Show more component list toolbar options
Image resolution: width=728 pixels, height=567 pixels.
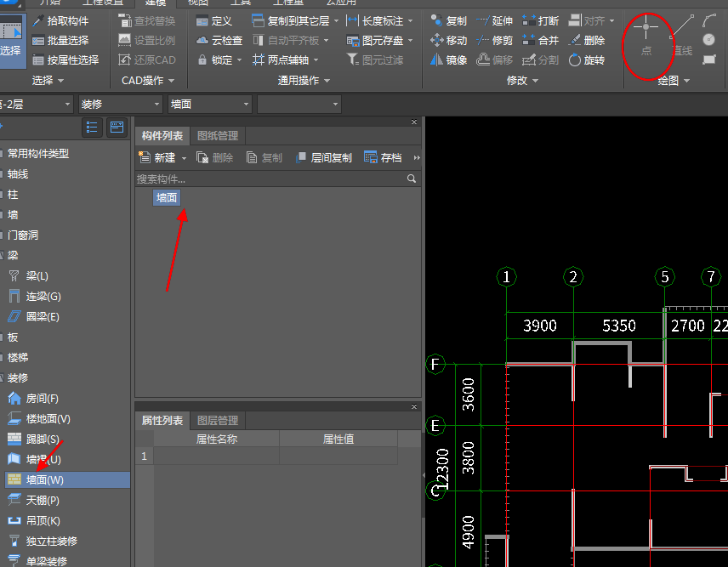pyautogui.click(x=417, y=158)
